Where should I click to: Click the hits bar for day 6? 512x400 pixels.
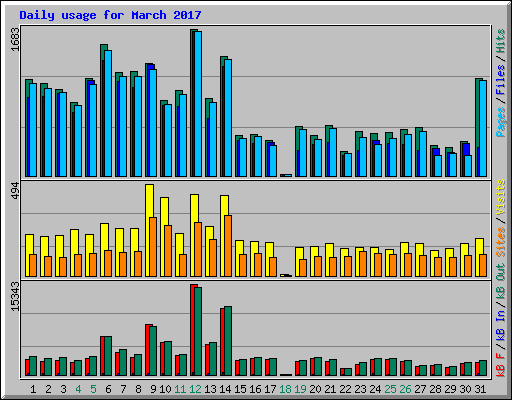click(x=104, y=110)
